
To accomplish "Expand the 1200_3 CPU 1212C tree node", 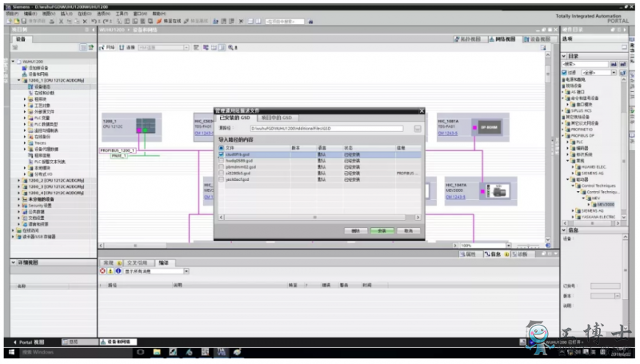I will pyautogui.click(x=18, y=186).
